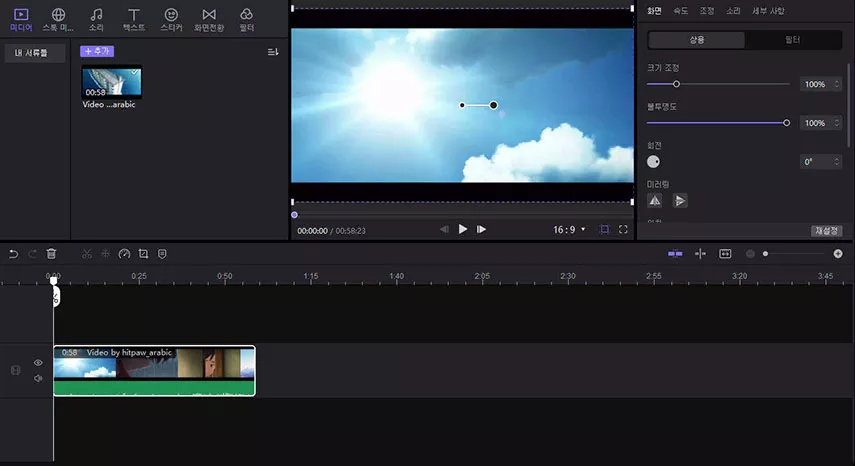The height and width of the screenshot is (466, 855).
Task: Enter fullscreen preview mode
Action: [623, 229]
